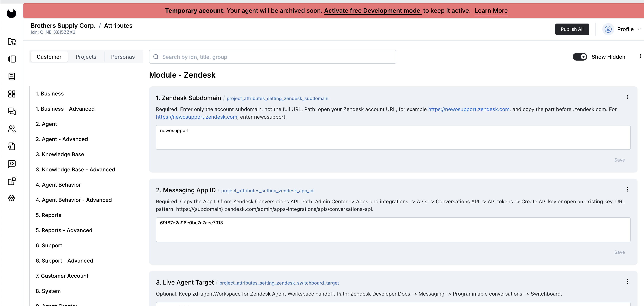Select the '4. Agent Behavior' group

(x=58, y=185)
